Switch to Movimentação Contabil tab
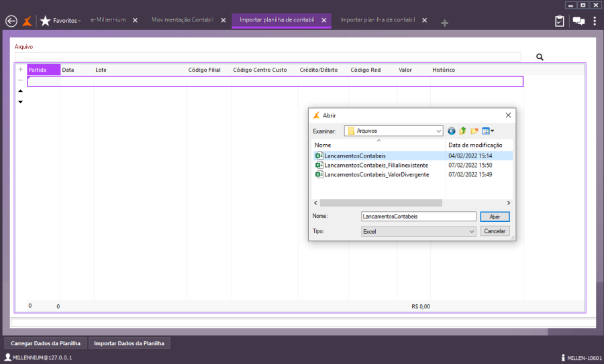 coord(182,20)
